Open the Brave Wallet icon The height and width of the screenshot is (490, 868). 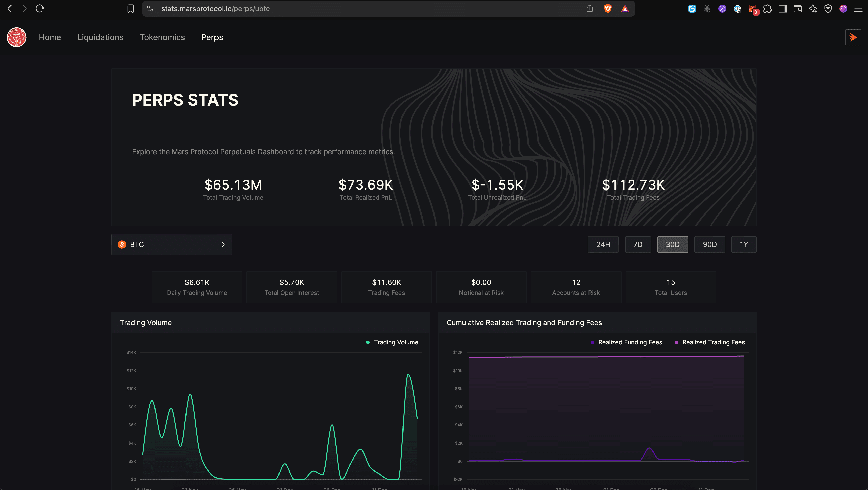pyautogui.click(x=798, y=8)
